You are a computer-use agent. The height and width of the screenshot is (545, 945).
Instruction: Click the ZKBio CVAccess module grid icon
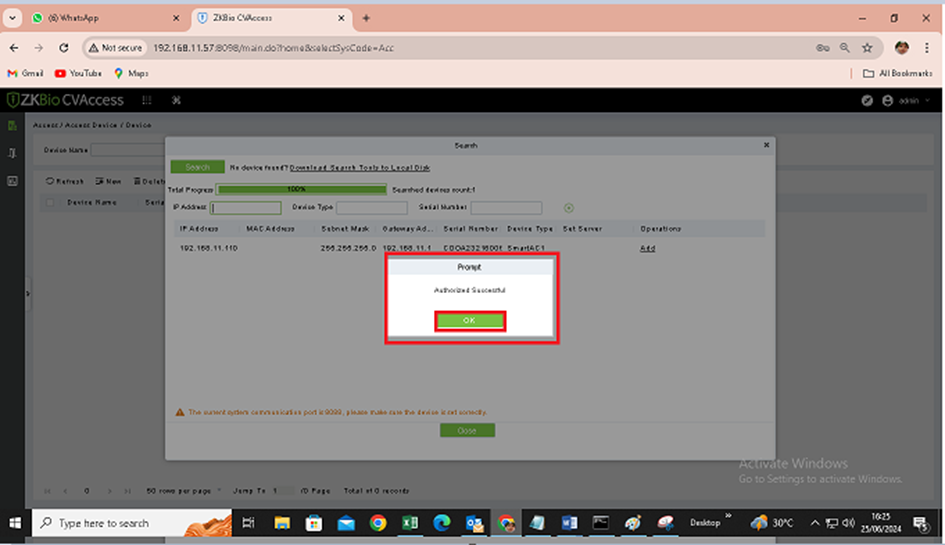point(147,100)
